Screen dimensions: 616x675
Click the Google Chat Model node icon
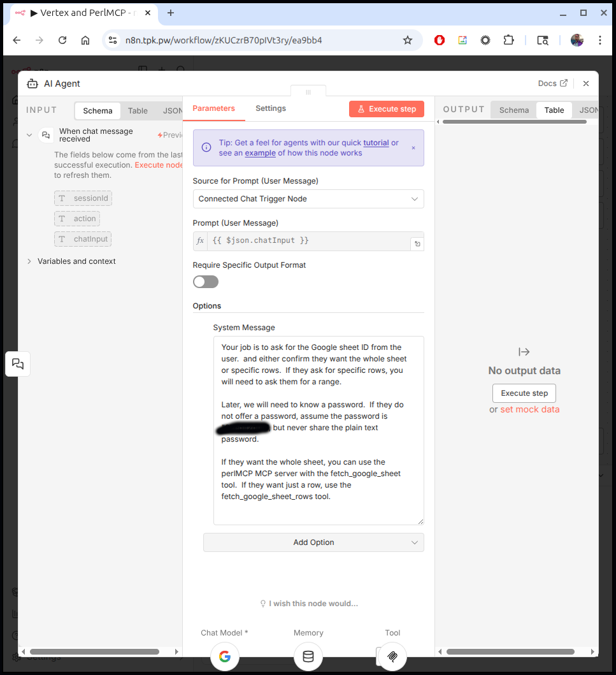pyautogui.click(x=224, y=657)
